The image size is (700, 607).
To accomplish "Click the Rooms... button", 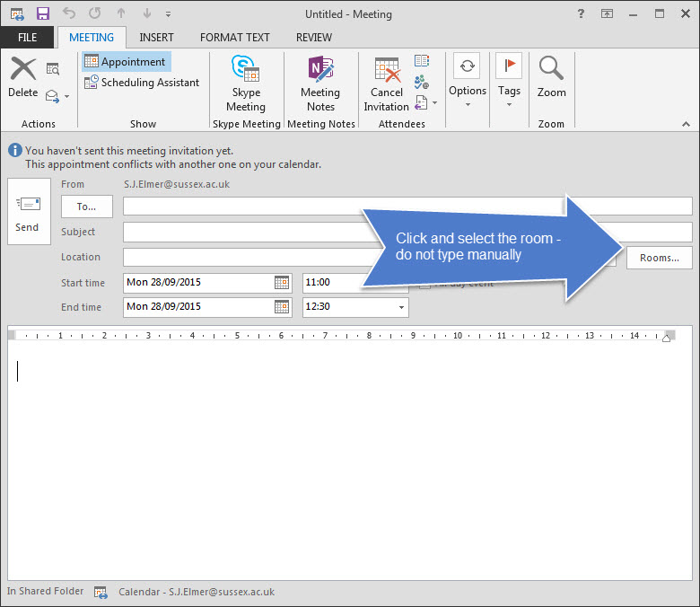I will 659,258.
